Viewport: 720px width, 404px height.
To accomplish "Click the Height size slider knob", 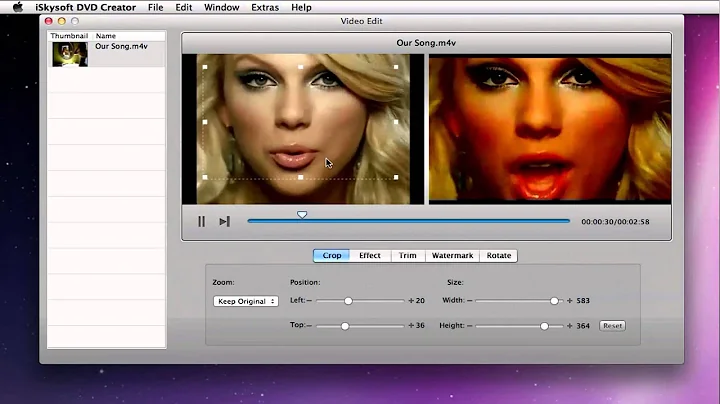I will [544, 326].
